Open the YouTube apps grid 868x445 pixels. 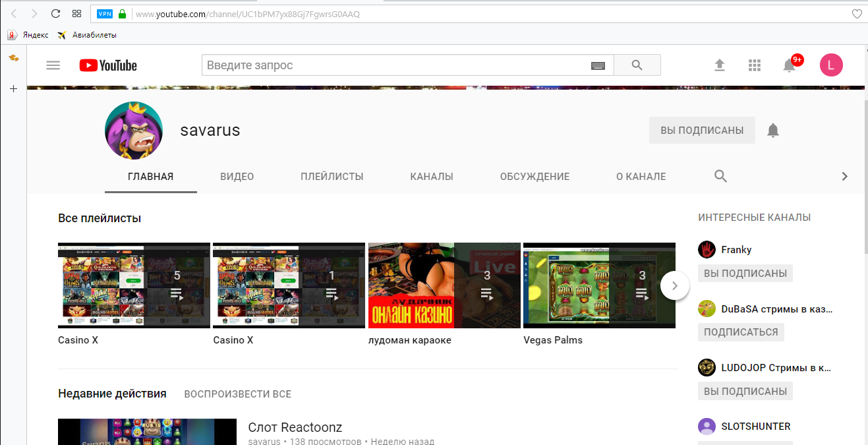[754, 65]
